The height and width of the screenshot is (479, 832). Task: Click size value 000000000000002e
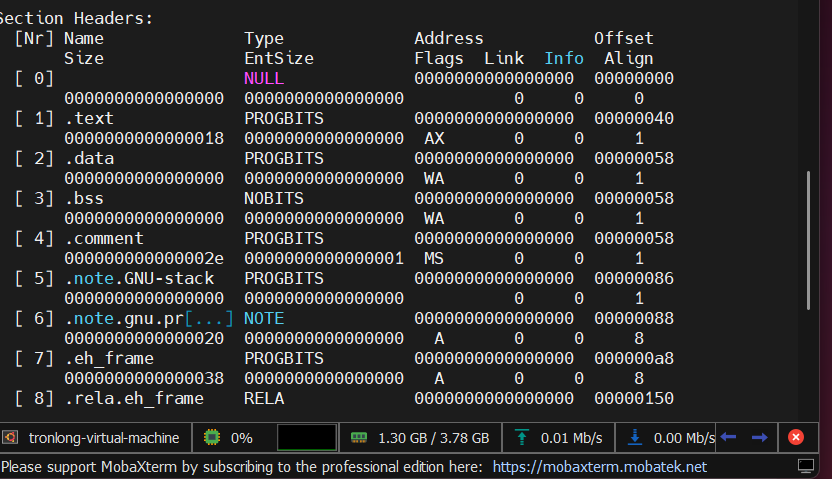[144, 258]
